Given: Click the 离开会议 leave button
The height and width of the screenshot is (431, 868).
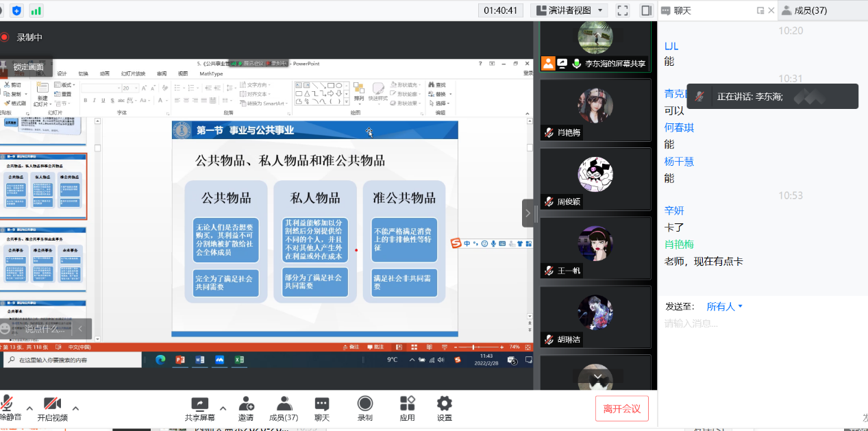Looking at the screenshot, I should (622, 409).
